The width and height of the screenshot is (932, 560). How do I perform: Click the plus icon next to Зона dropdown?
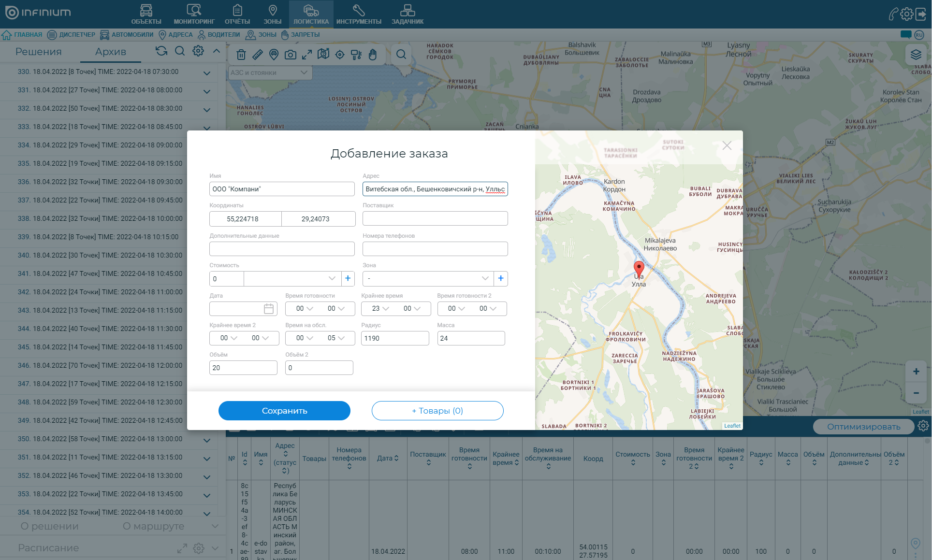coord(501,278)
